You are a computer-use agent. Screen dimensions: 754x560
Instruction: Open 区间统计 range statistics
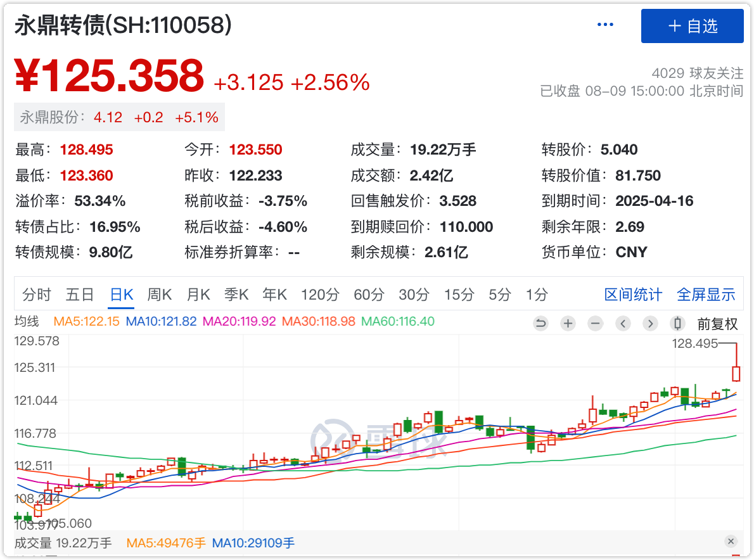pos(632,295)
